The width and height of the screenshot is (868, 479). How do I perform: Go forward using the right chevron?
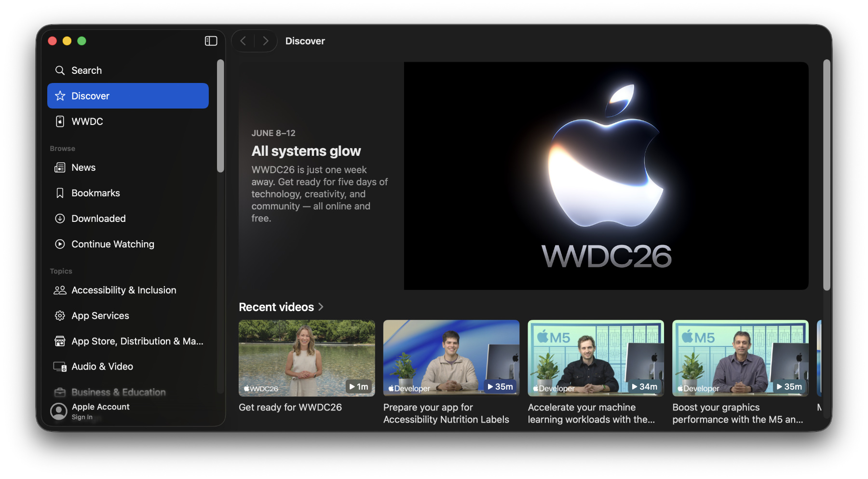point(265,41)
